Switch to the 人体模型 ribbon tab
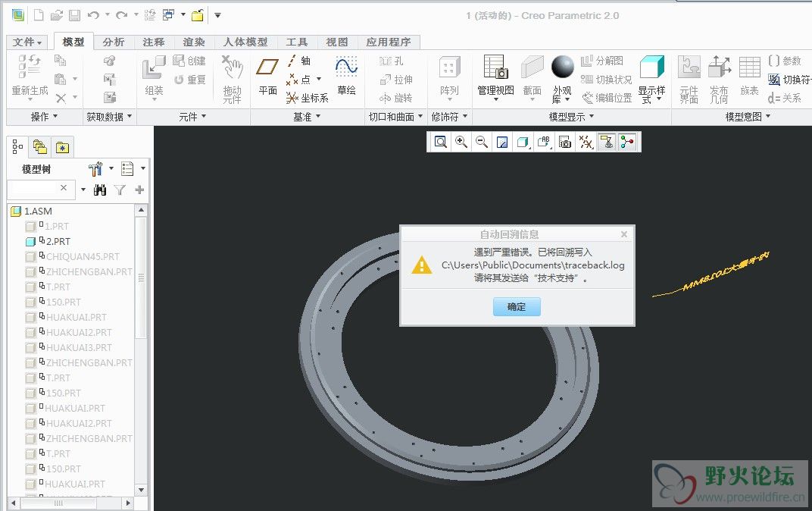This screenshot has height=511, width=812. 245,42
